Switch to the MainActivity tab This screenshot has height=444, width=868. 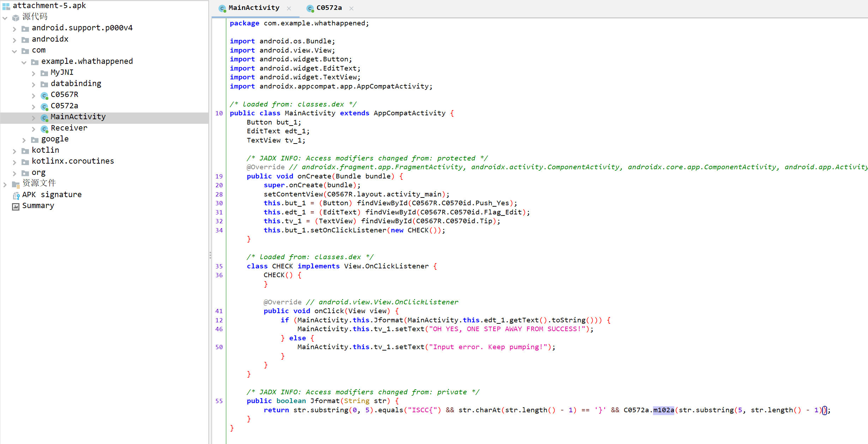(253, 8)
